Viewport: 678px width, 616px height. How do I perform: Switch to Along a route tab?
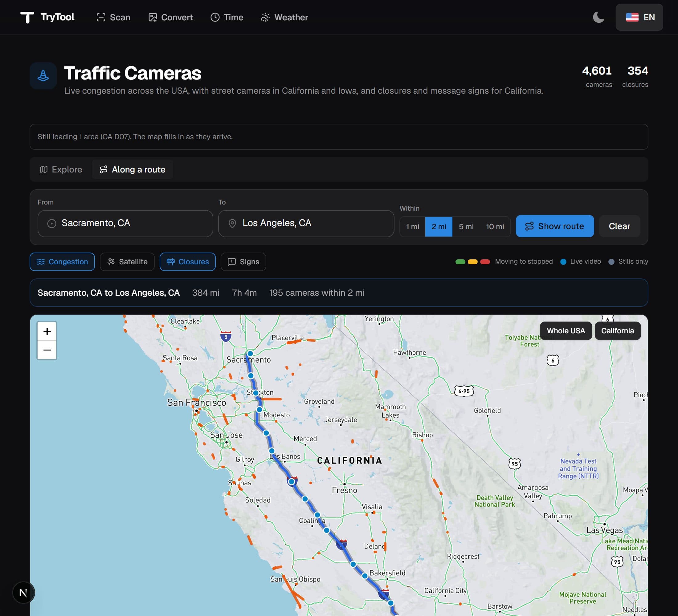[x=133, y=169]
